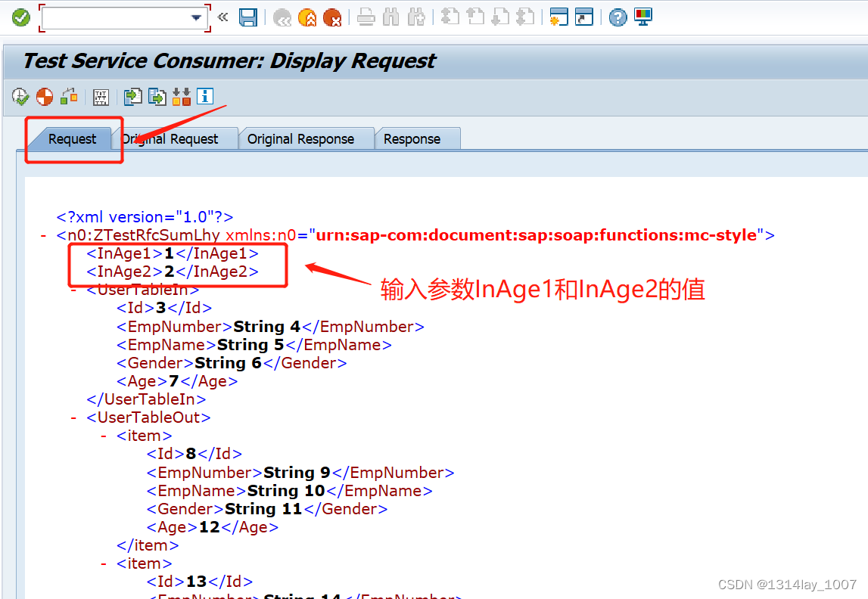Switch to the Response tab
The height and width of the screenshot is (599, 868).
tap(412, 139)
